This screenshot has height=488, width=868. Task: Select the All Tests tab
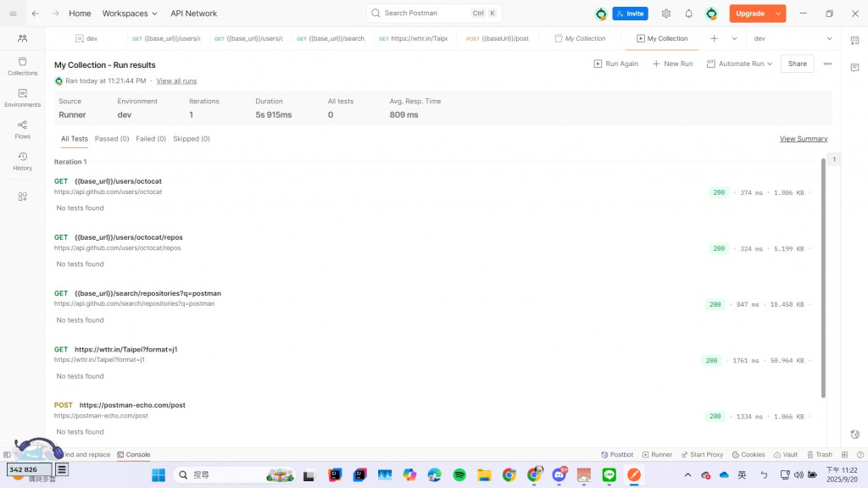[75, 139]
